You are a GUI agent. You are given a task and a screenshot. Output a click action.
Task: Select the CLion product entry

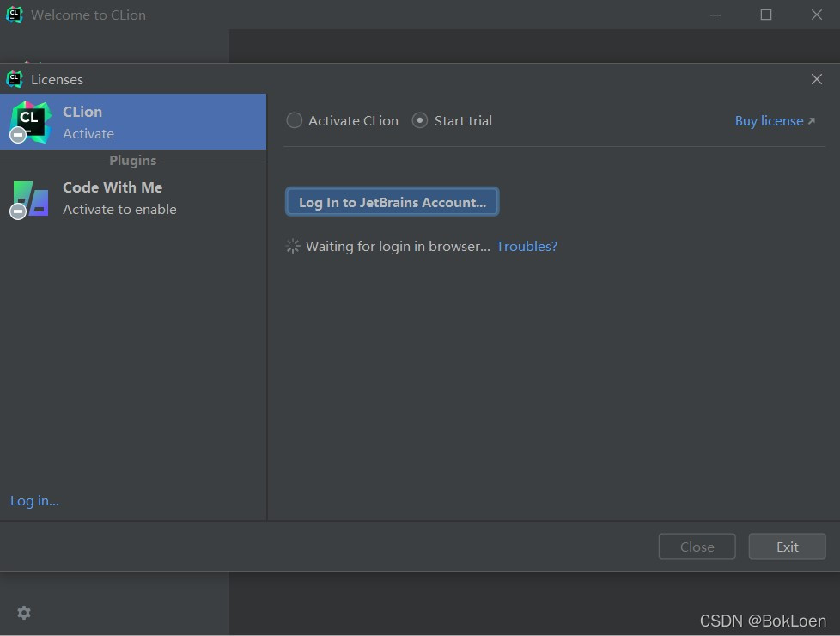point(133,122)
